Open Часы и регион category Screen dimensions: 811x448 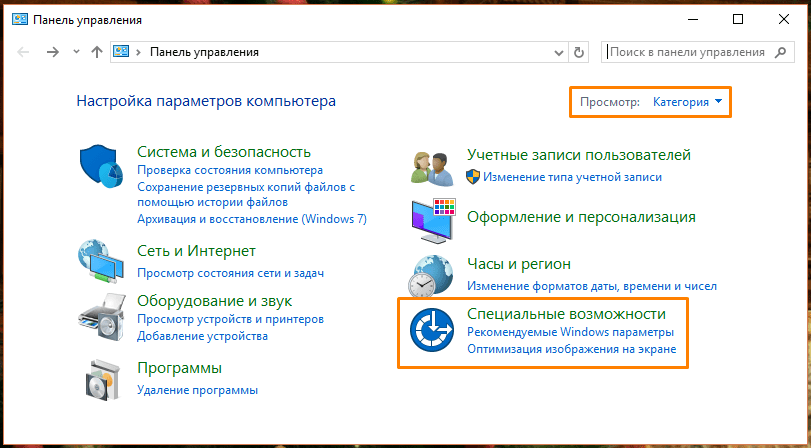(519, 264)
